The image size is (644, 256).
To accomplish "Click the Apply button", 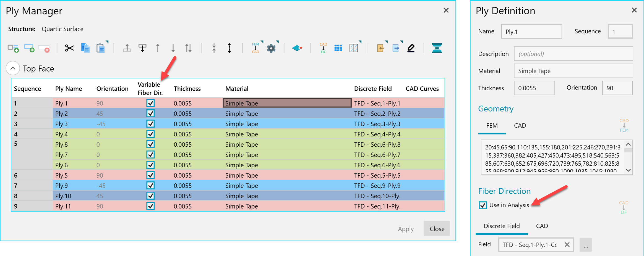I will (x=406, y=229).
